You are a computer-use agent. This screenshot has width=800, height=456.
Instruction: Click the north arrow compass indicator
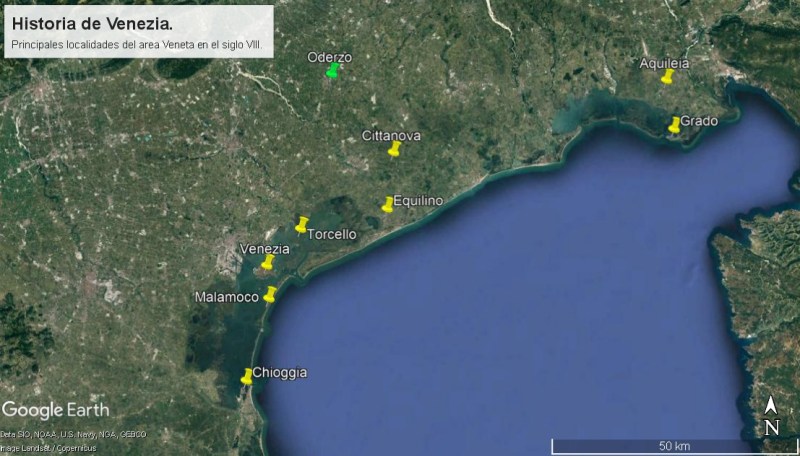771,417
